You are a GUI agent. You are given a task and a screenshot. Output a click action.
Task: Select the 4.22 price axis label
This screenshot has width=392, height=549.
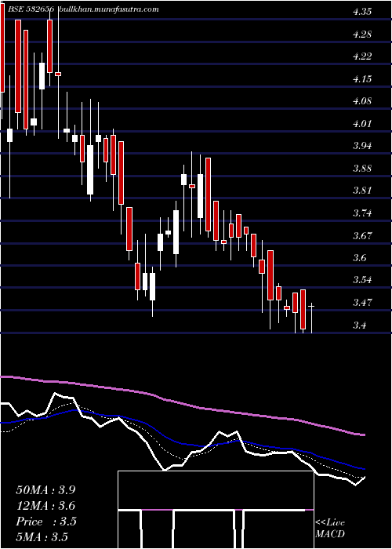(x=362, y=56)
